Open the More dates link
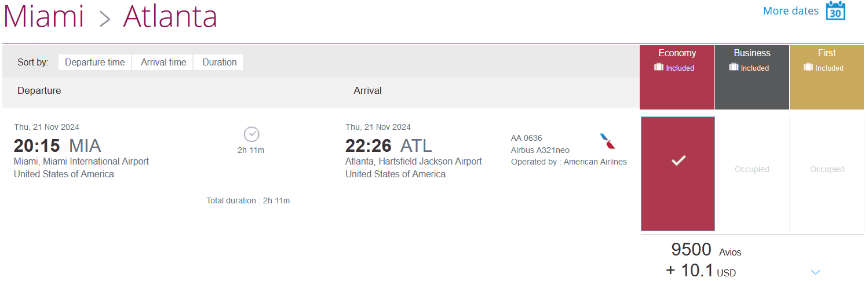Image resolution: width=868 pixels, height=281 pixels. [790, 11]
